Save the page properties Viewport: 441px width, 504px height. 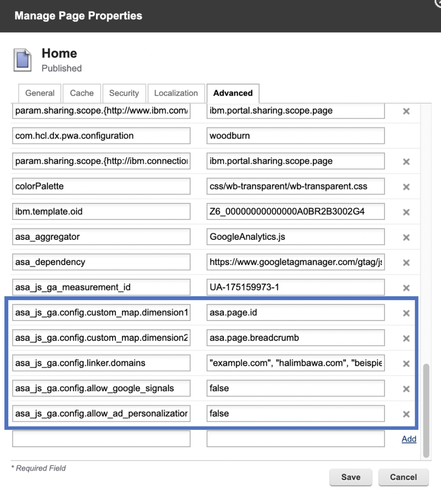351,477
